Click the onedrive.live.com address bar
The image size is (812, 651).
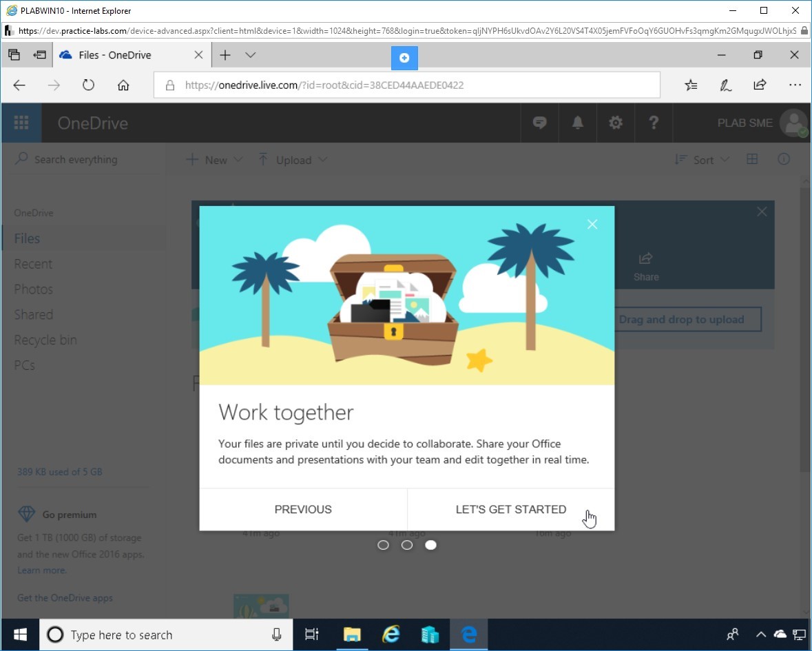(x=407, y=85)
